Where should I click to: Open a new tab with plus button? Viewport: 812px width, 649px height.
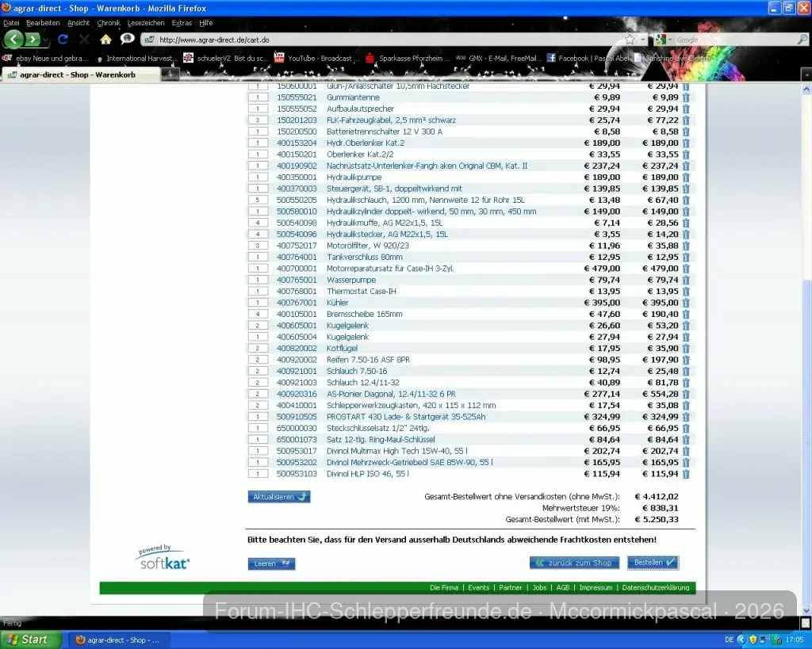pos(170,74)
